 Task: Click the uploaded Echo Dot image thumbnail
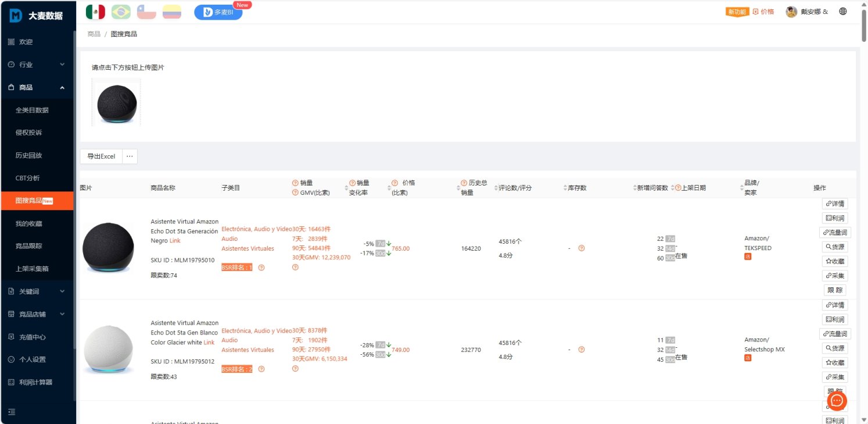tap(116, 103)
